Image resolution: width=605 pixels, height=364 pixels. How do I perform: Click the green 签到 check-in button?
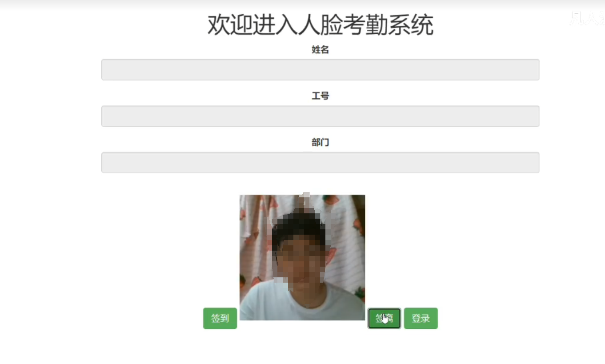pyautogui.click(x=220, y=318)
